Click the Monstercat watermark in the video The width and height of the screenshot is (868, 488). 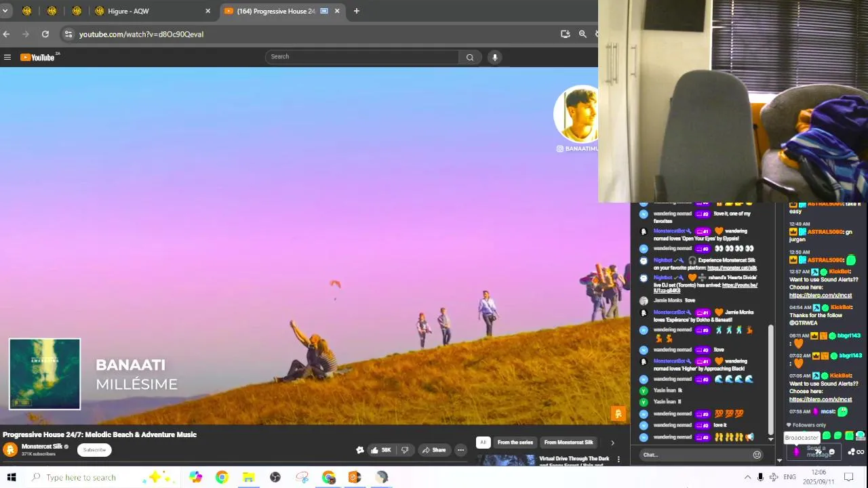point(618,413)
